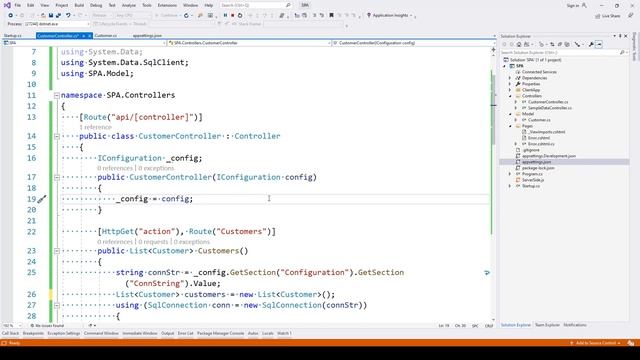
Task: Click the Save All icon
Action: tap(58, 16)
